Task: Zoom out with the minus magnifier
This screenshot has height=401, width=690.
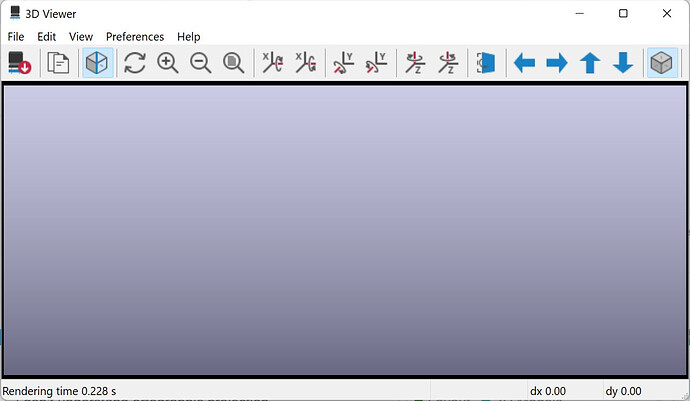Action: (201, 63)
